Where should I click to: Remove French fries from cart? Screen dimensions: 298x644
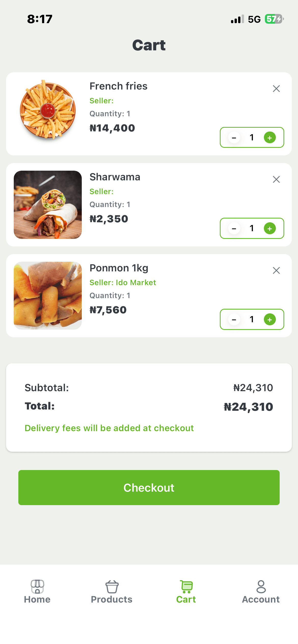pyautogui.click(x=276, y=89)
